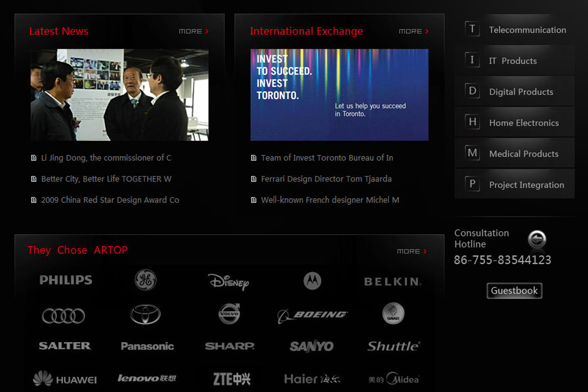
Task: Expand Latest News with MORE arrow
Action: pyautogui.click(x=193, y=31)
